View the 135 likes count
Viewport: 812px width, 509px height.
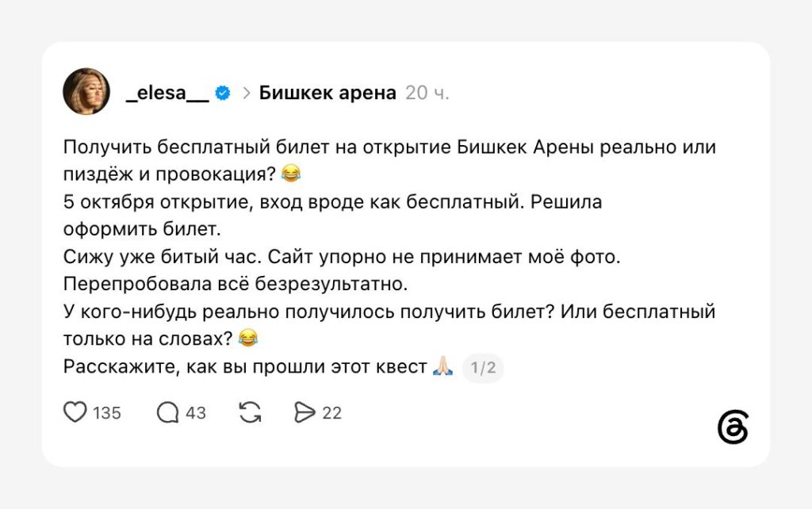[x=107, y=413]
